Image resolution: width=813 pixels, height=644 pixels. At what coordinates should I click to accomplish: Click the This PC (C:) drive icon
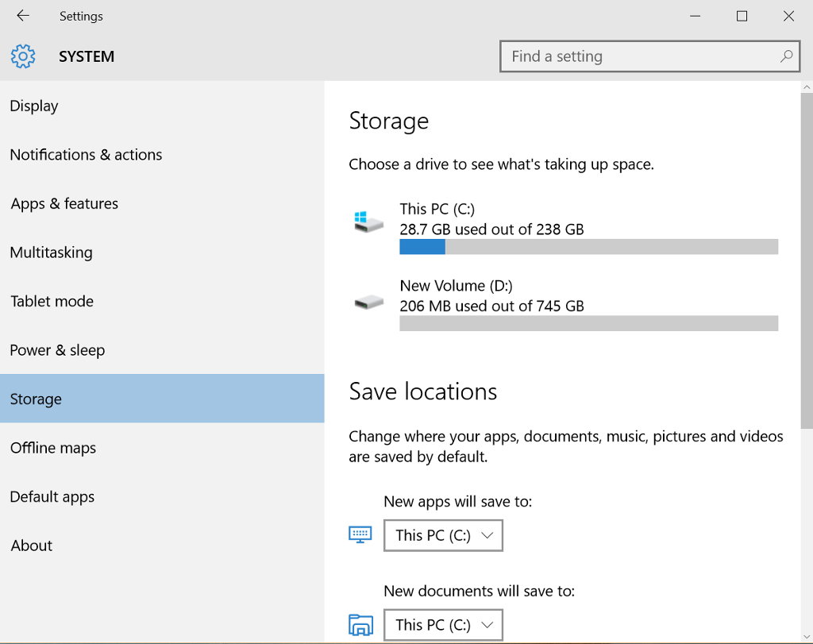pos(368,222)
